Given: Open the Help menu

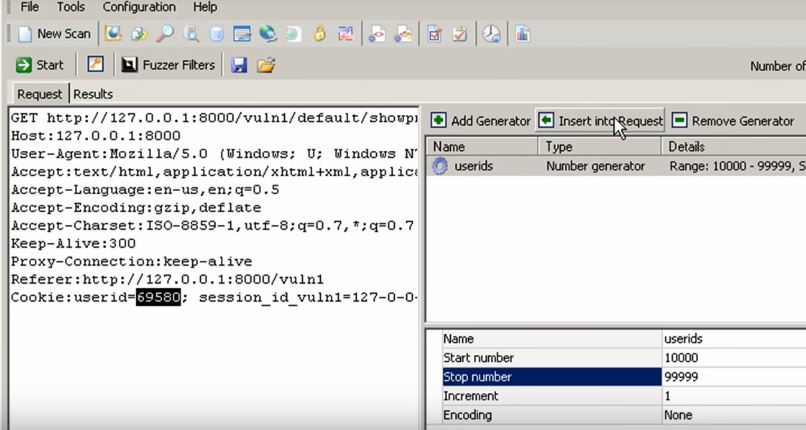Looking at the screenshot, I should click(205, 7).
